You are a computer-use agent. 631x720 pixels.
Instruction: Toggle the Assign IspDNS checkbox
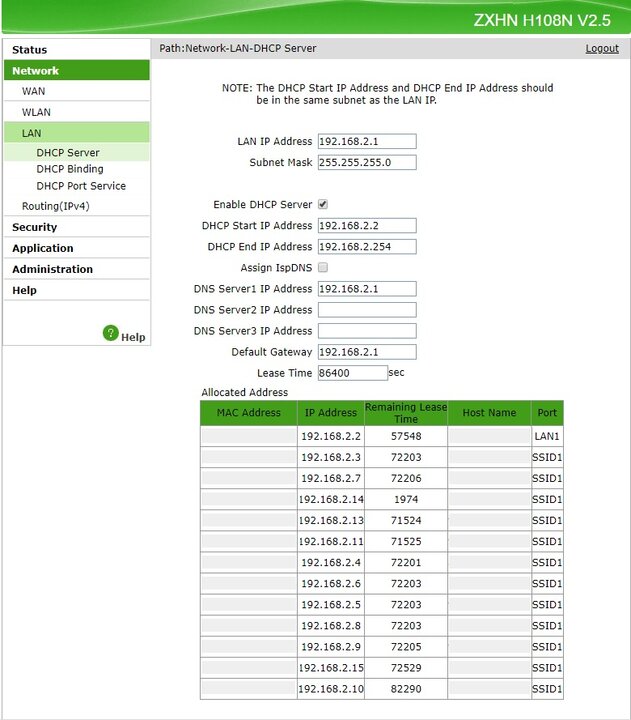point(323,267)
